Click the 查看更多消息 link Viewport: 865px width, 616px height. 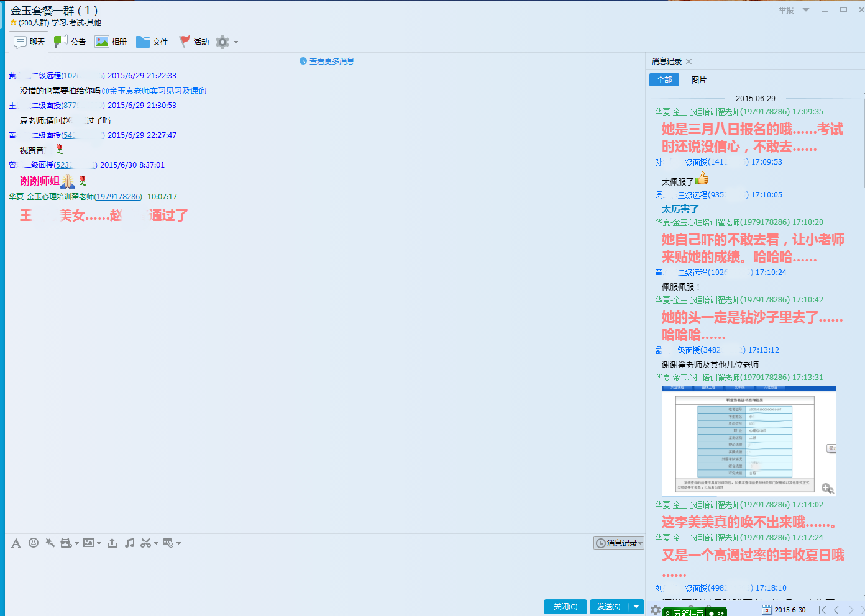(x=327, y=61)
